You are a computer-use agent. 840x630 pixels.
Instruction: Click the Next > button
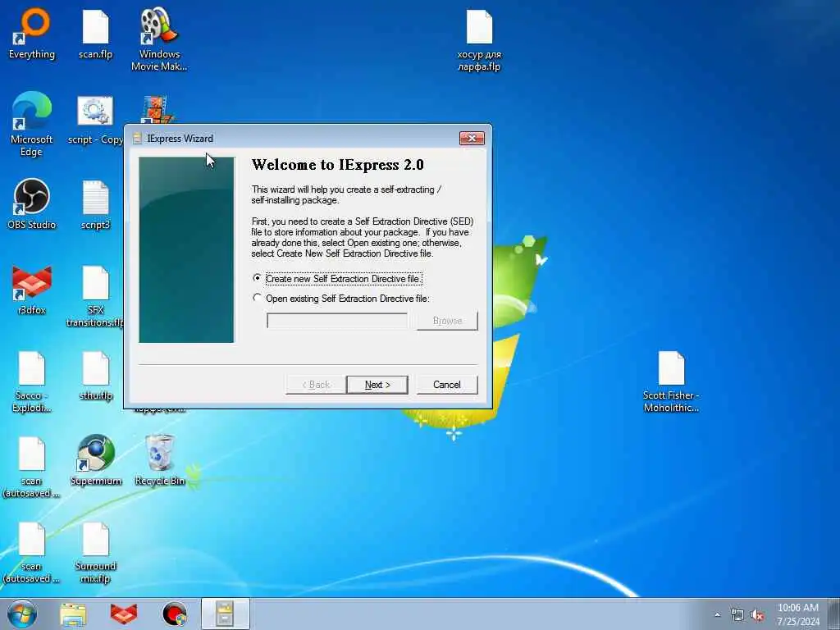pos(377,385)
